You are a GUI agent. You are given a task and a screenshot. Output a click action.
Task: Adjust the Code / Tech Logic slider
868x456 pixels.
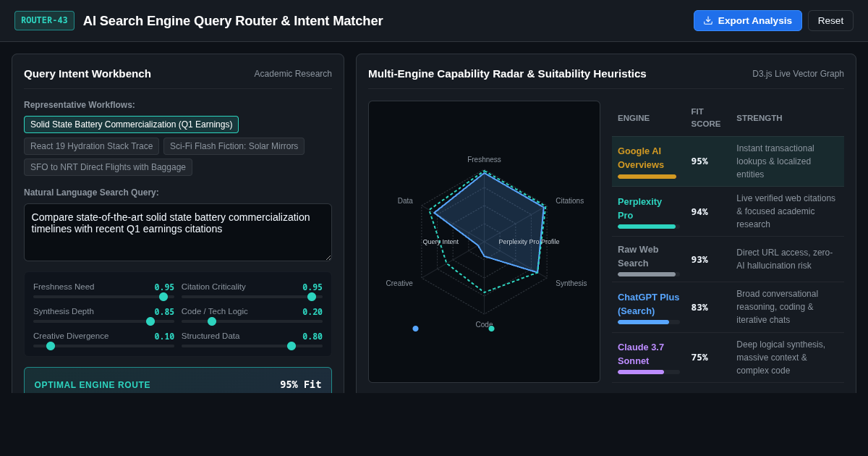[252, 321]
